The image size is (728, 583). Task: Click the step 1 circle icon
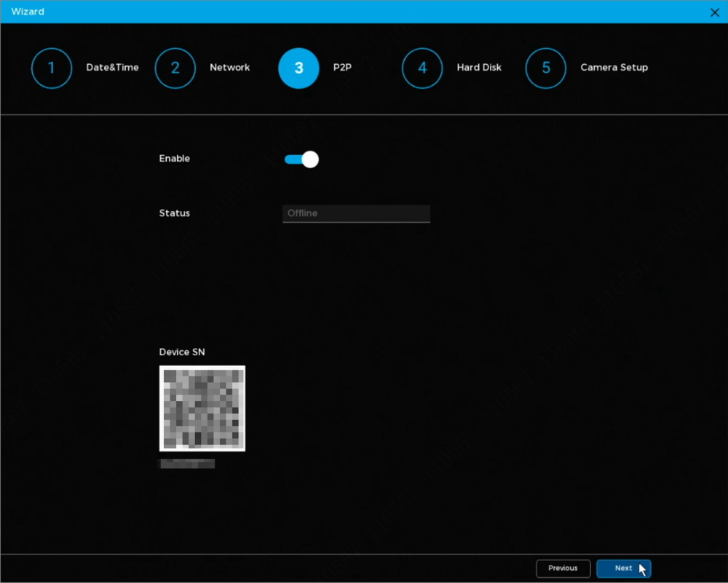point(52,68)
